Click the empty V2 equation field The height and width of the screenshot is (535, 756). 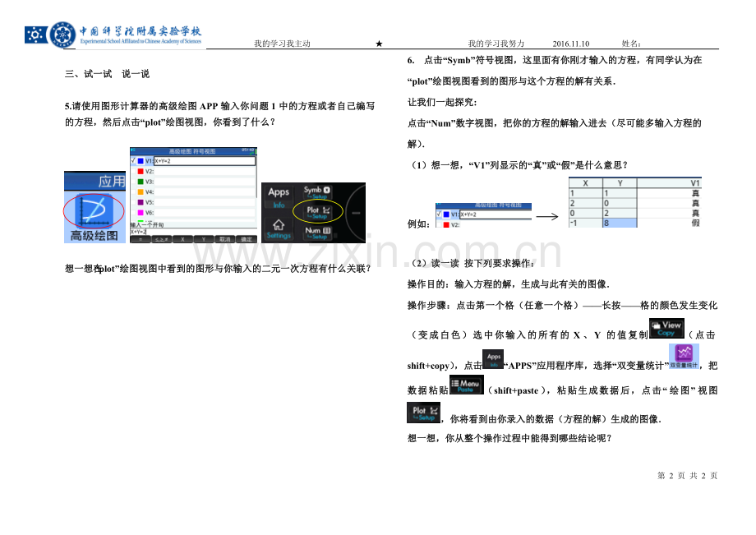coord(204,171)
